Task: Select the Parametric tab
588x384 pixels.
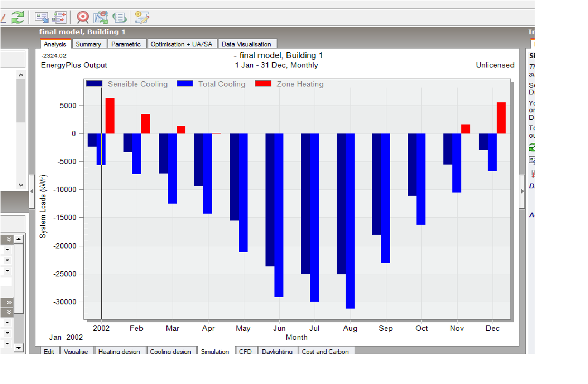Action: [126, 44]
